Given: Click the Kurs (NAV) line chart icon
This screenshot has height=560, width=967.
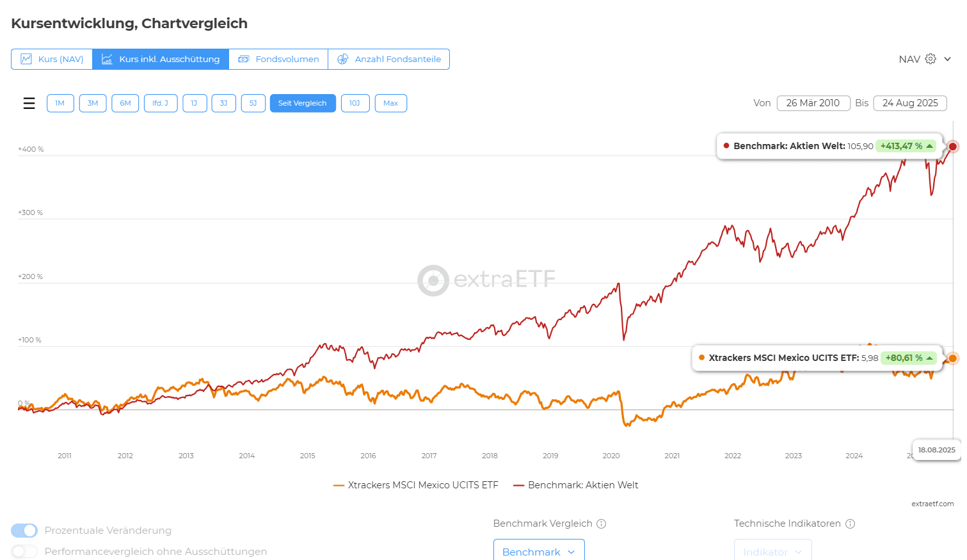Looking at the screenshot, I should coord(26,59).
